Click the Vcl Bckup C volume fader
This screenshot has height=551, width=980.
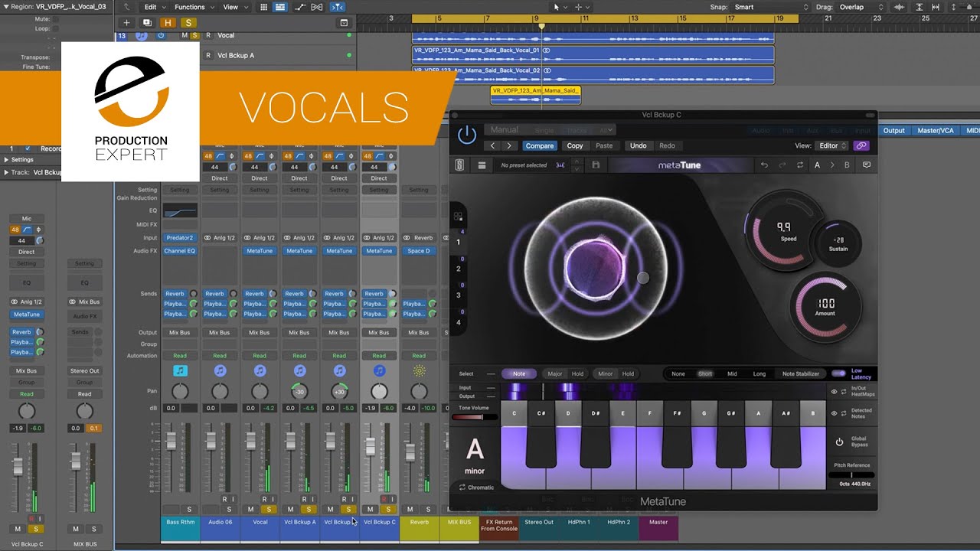point(371,445)
